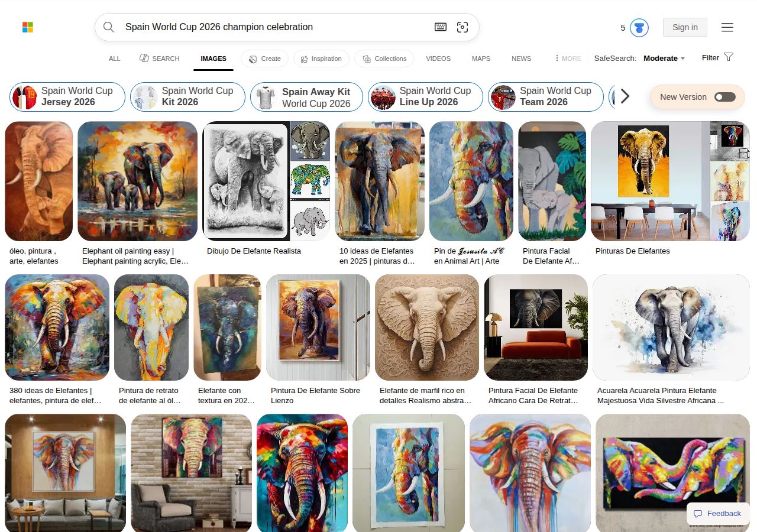Select the Spain World Cup Jersey 2026 chip
The width and height of the screenshot is (757, 532).
click(x=67, y=97)
